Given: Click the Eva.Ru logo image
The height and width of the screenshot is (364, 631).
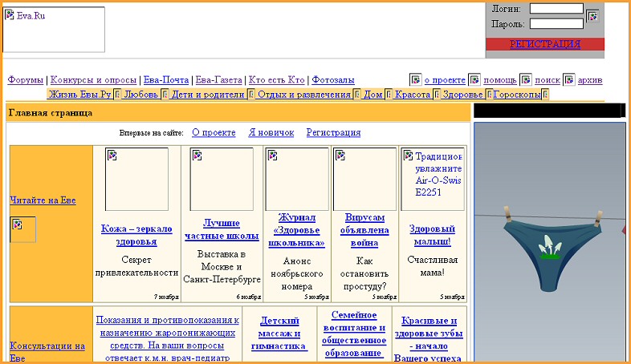Looking at the screenshot, I should click(x=54, y=30).
